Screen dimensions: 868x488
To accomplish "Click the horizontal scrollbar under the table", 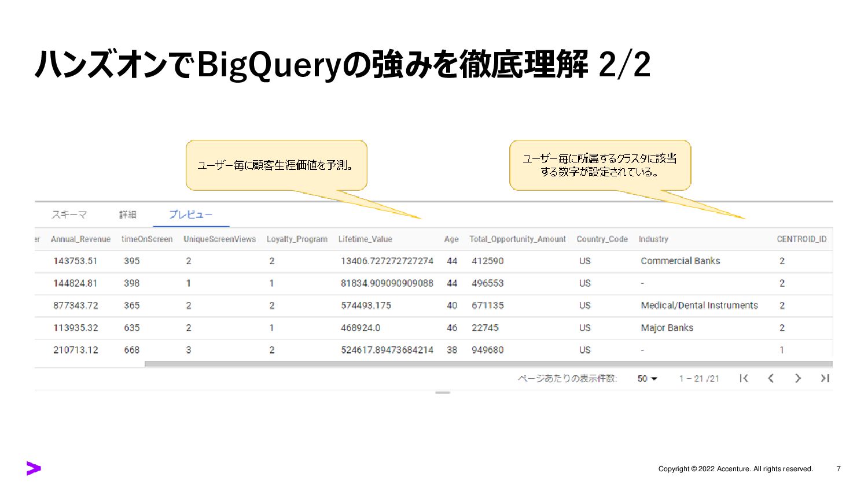I will point(488,364).
